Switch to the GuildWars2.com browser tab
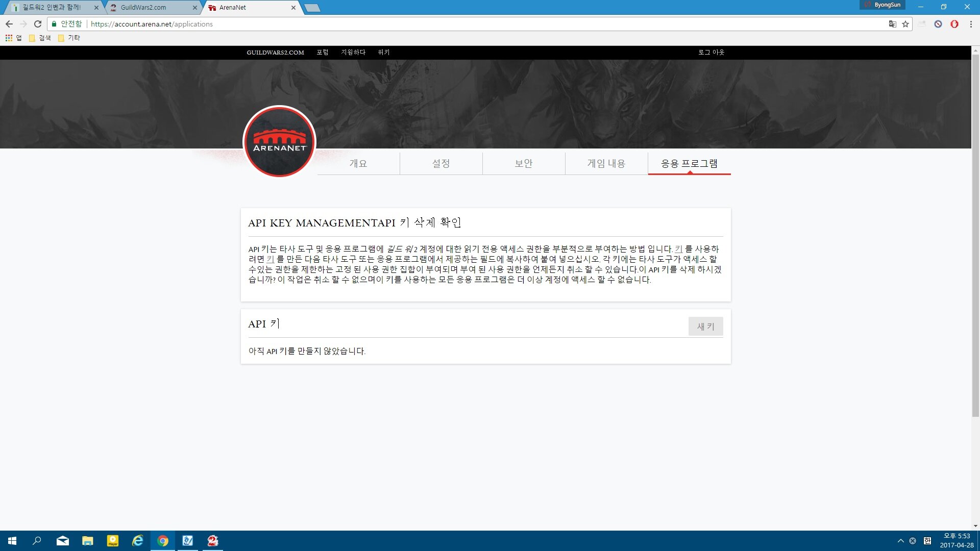Screen dimensions: 980x551 pyautogui.click(x=153, y=8)
